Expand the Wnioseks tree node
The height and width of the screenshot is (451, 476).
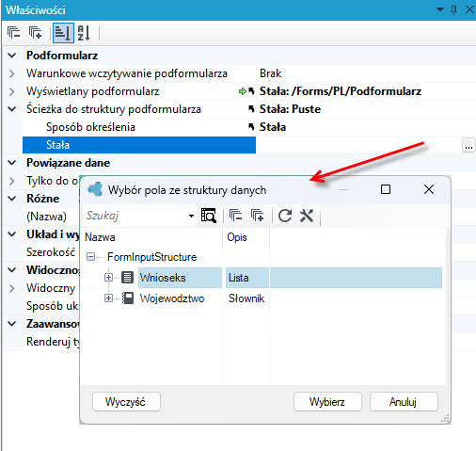coord(108,278)
